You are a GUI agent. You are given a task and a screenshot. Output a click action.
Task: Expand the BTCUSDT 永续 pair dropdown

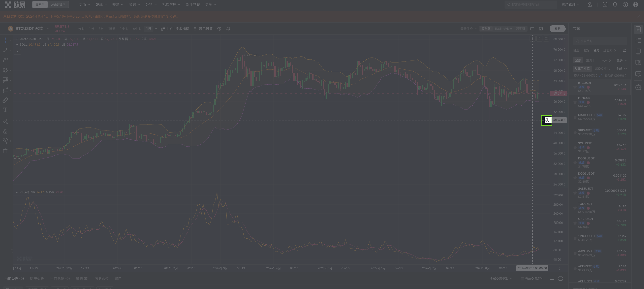[48, 28]
